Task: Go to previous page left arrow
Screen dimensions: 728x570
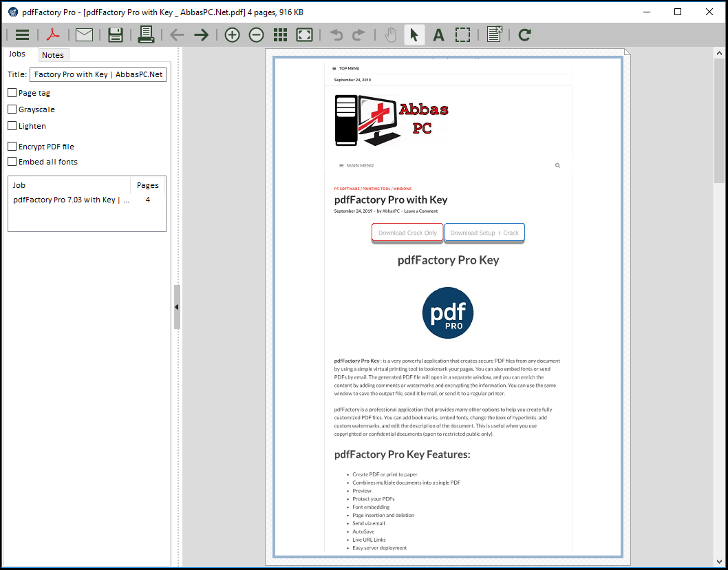Action: 177,35
